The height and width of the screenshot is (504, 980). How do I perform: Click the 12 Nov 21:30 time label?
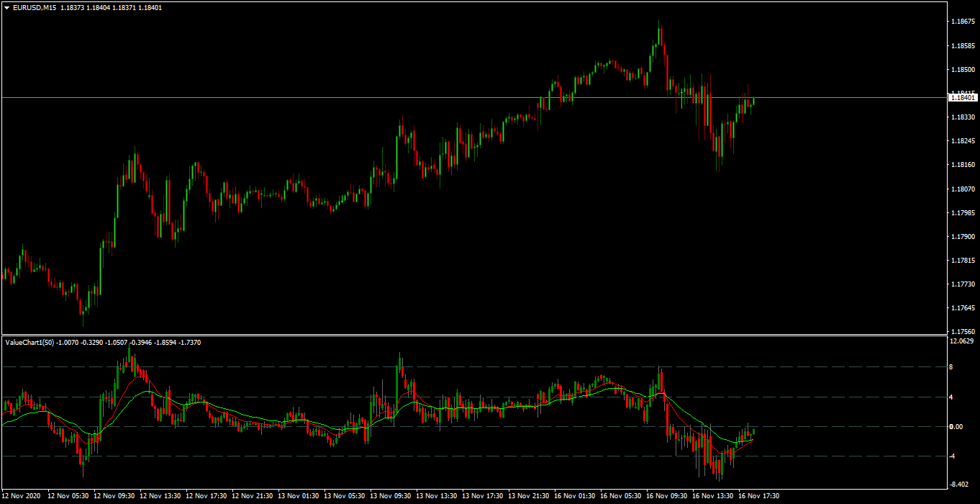[x=253, y=496]
